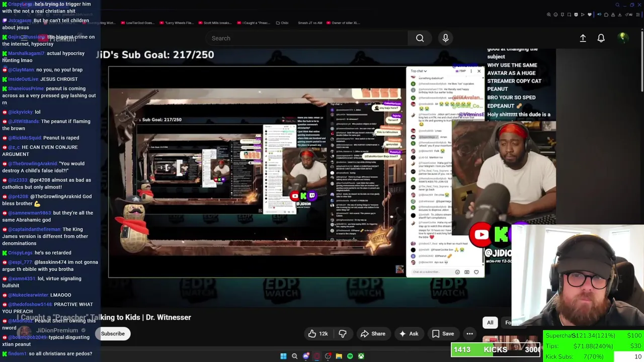Open 'Larry Wheels File...' bookmark
Screen dimensions: 644x362
click(177, 23)
